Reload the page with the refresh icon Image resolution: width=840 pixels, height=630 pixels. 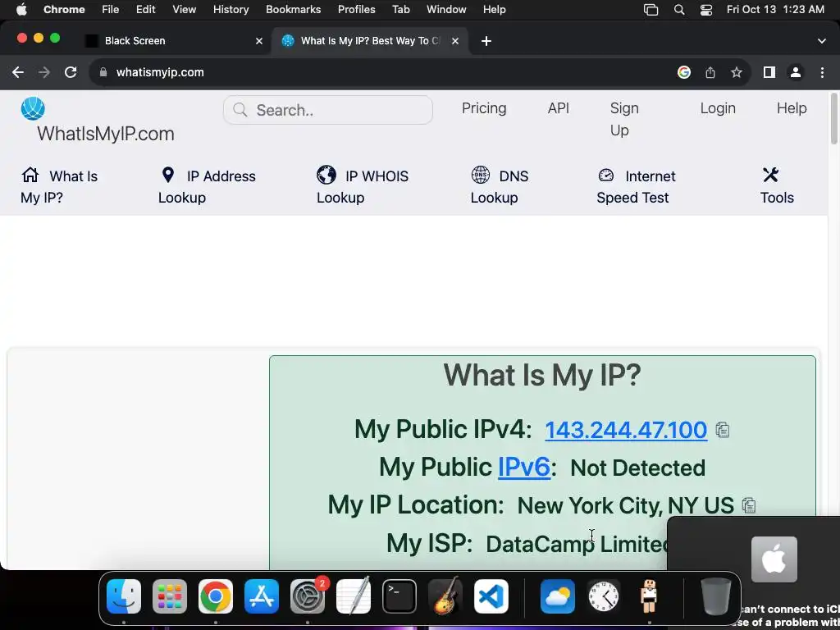click(x=71, y=72)
